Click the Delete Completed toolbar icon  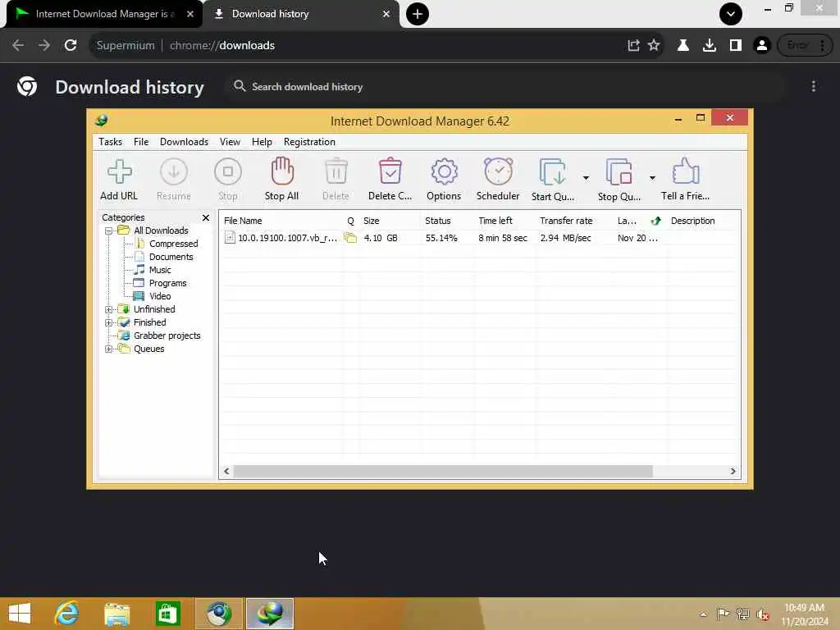pyautogui.click(x=390, y=172)
